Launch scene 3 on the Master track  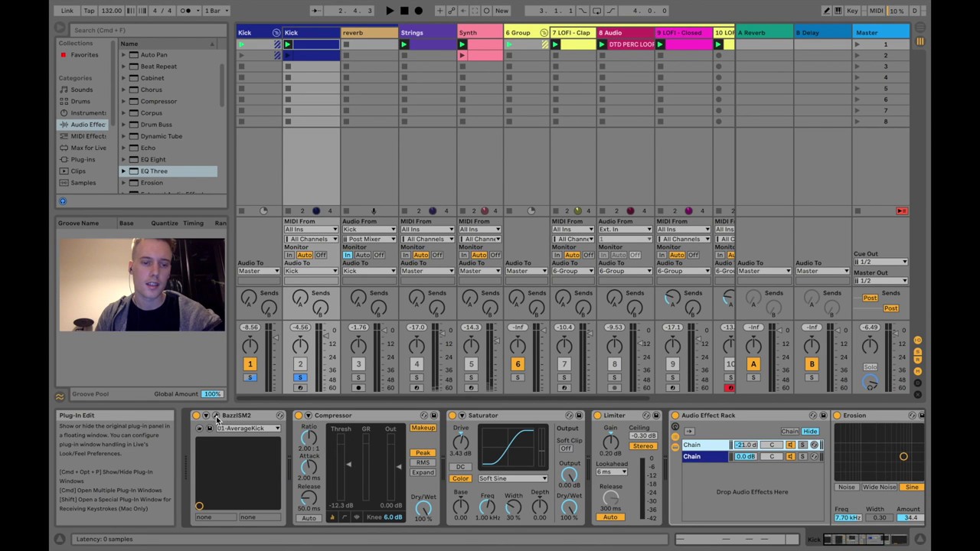coord(857,67)
